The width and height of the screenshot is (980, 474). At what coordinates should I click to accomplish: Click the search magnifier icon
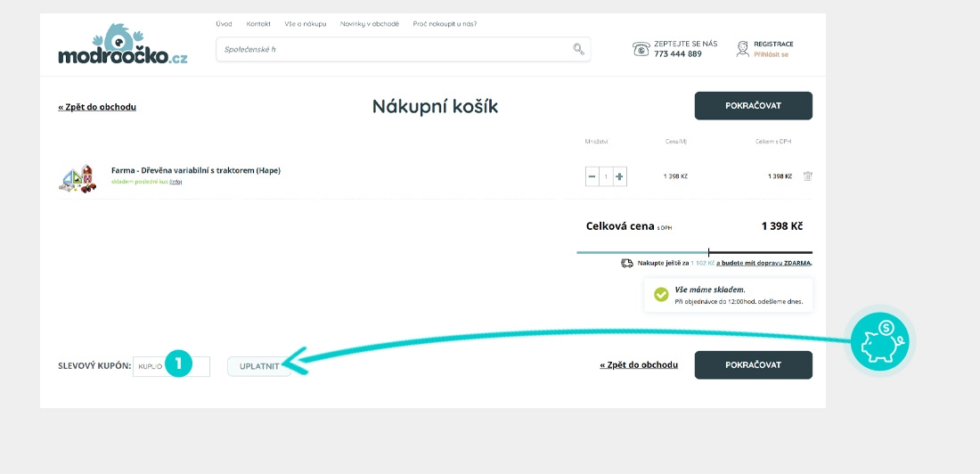coord(578,49)
